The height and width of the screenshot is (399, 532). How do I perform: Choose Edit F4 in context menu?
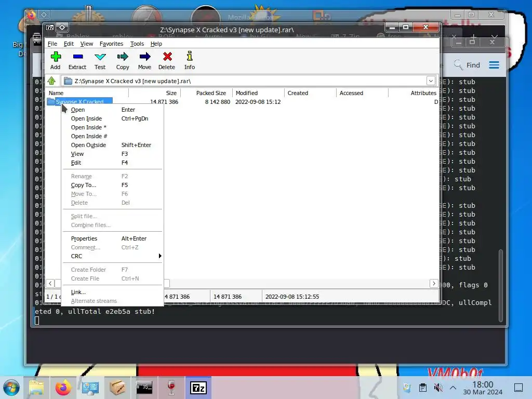click(112, 163)
